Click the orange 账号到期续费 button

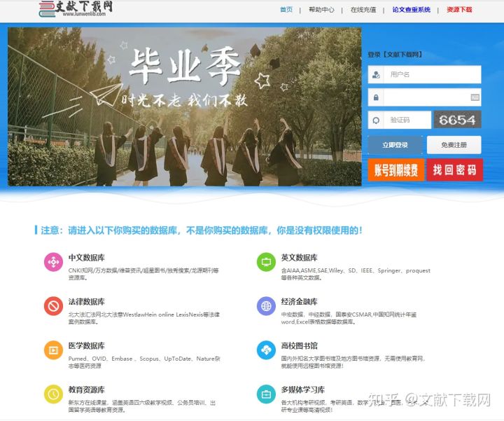pos(396,170)
